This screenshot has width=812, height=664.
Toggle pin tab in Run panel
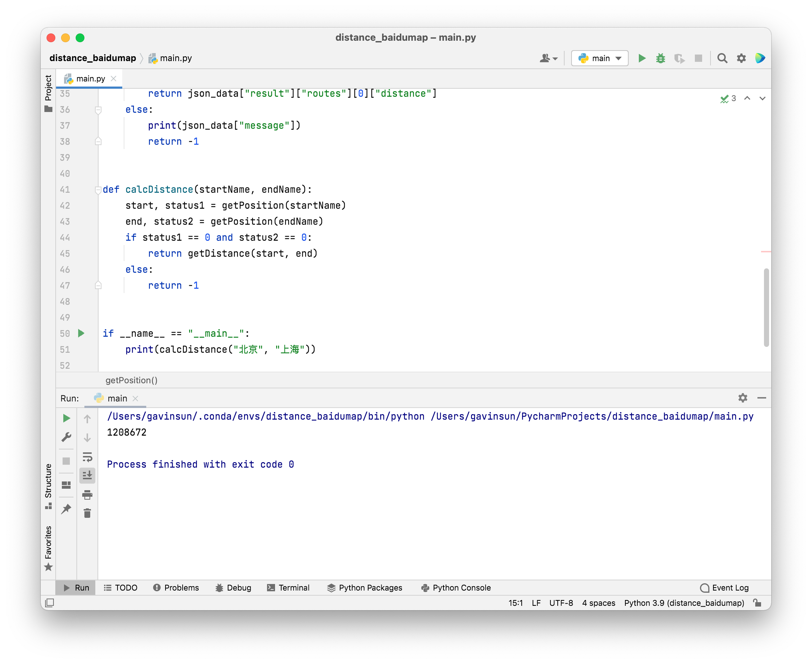(x=66, y=509)
